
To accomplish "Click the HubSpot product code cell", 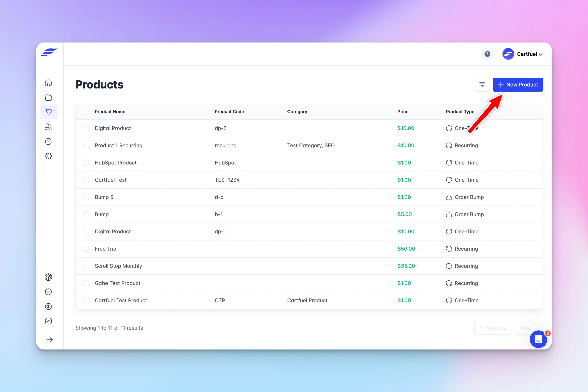I will coord(225,163).
